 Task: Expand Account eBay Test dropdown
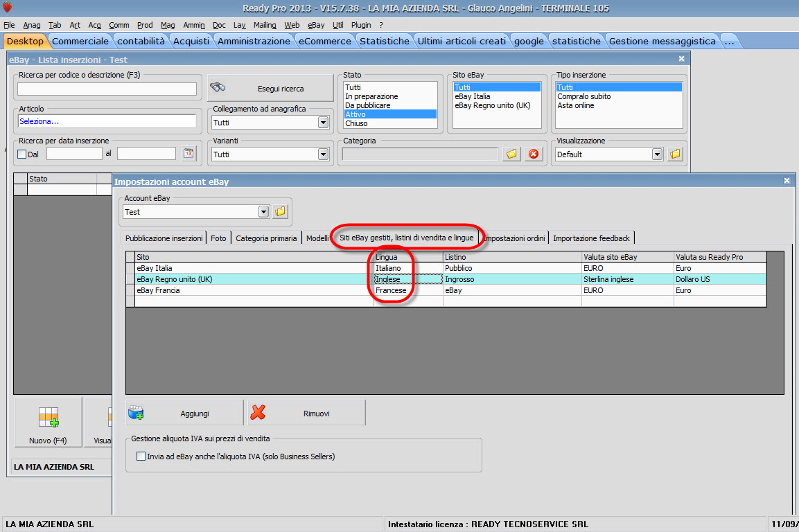263,211
